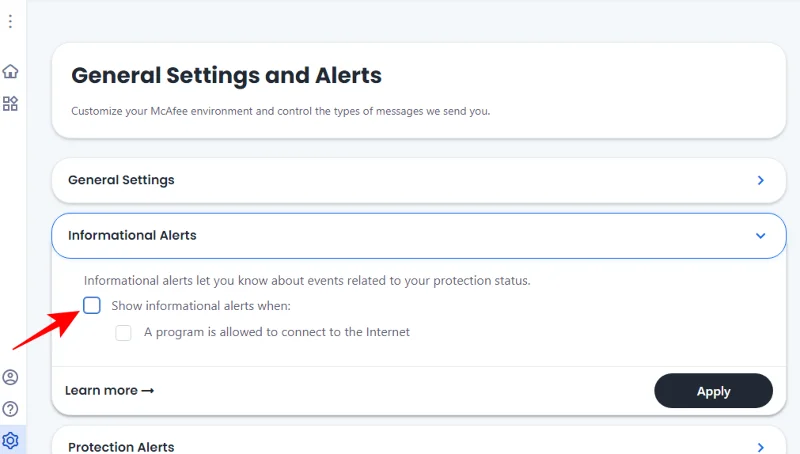Select the Protection Alerts section header

click(x=121, y=446)
